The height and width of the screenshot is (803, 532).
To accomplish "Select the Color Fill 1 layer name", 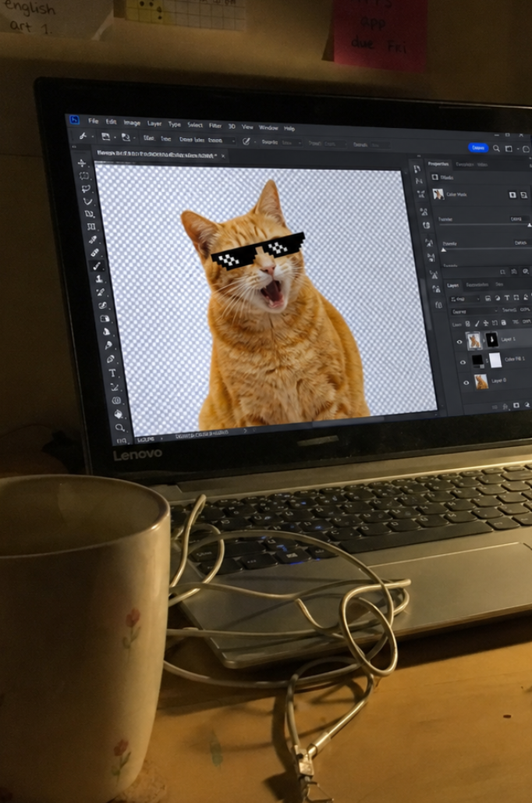I will tap(515, 359).
